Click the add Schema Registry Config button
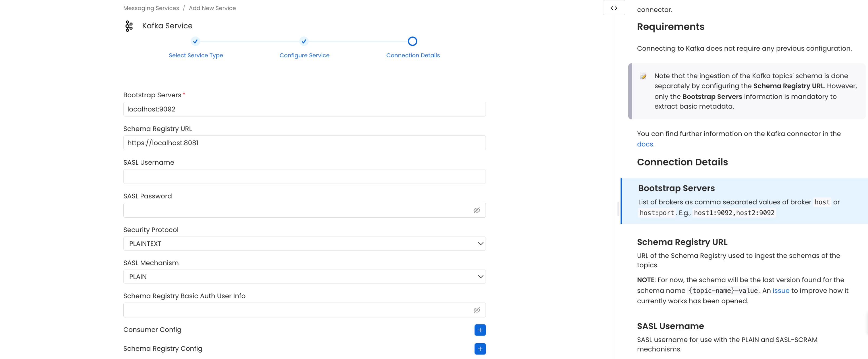The image size is (868, 359). tap(480, 348)
